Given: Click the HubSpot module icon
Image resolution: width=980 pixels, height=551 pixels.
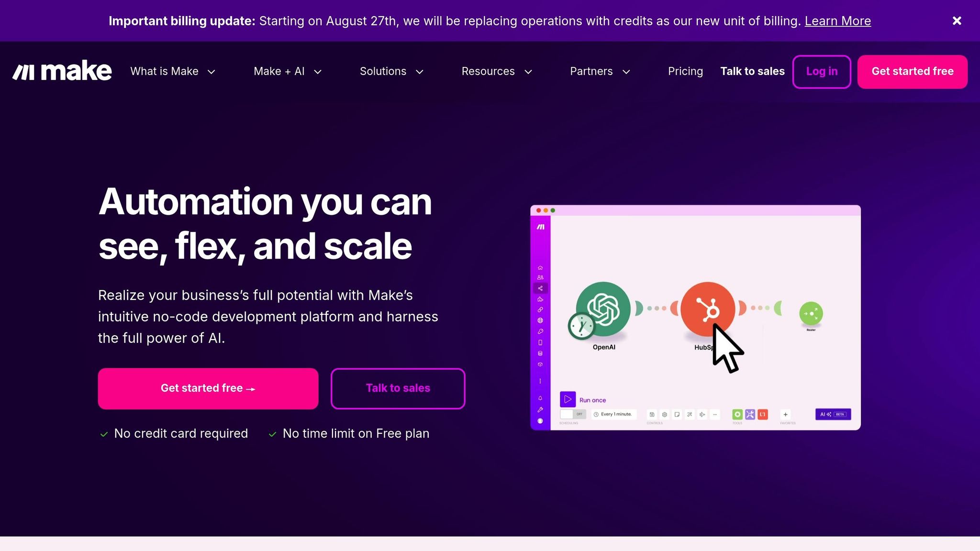Looking at the screenshot, I should pyautogui.click(x=708, y=309).
